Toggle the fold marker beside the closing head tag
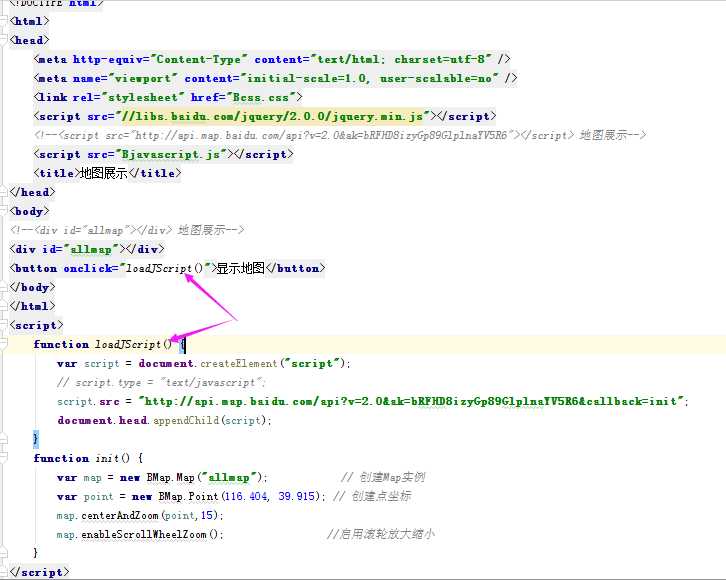 point(4,192)
